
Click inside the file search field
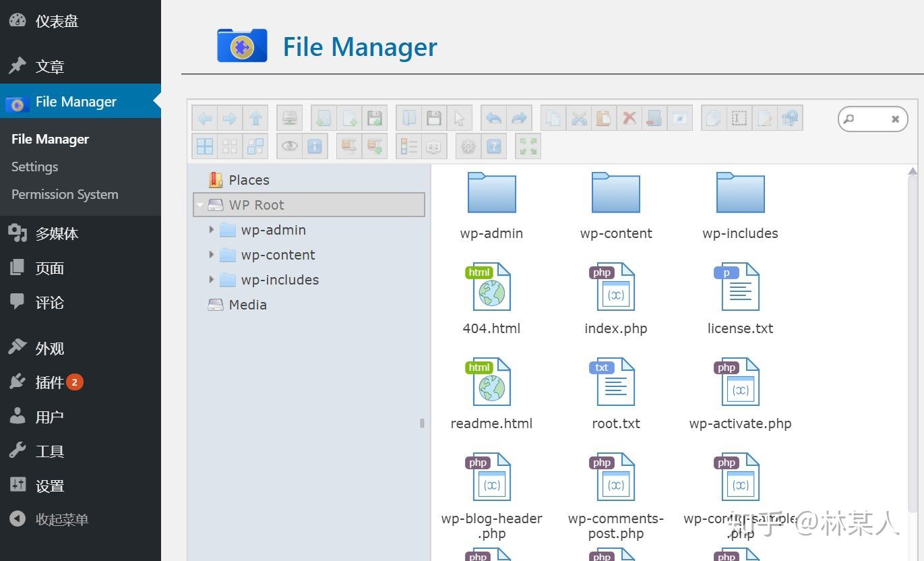pos(871,119)
